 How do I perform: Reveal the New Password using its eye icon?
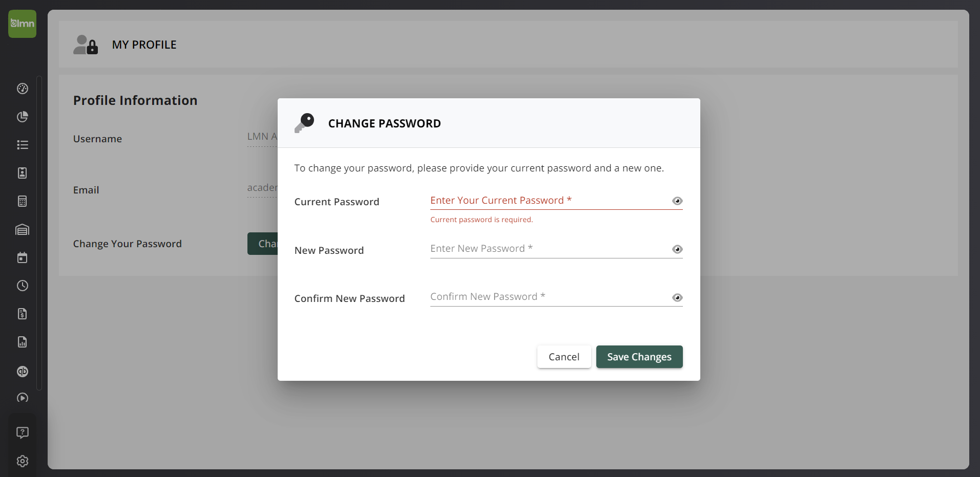[677, 249]
